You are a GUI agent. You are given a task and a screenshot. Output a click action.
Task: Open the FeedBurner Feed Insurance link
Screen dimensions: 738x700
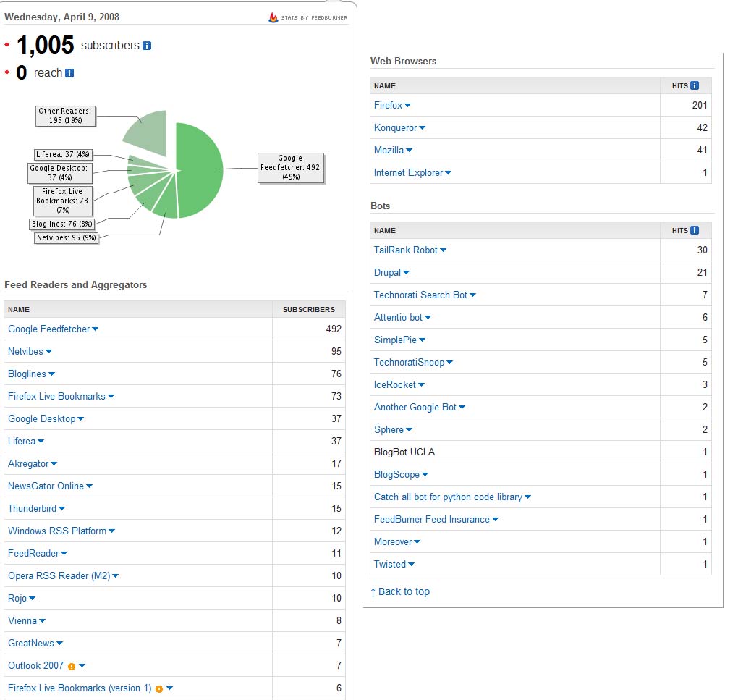click(431, 519)
